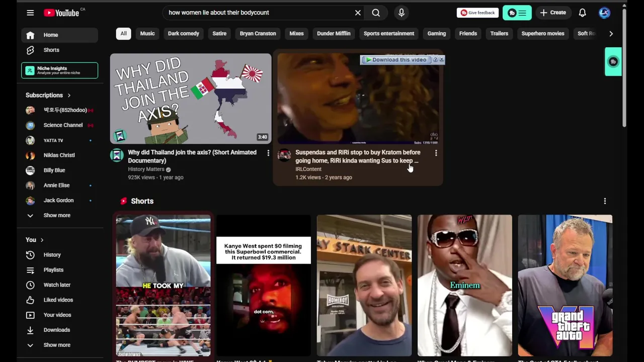Open Liked videos in sidebar
Viewport: 644px width, 362px height.
[59, 300]
